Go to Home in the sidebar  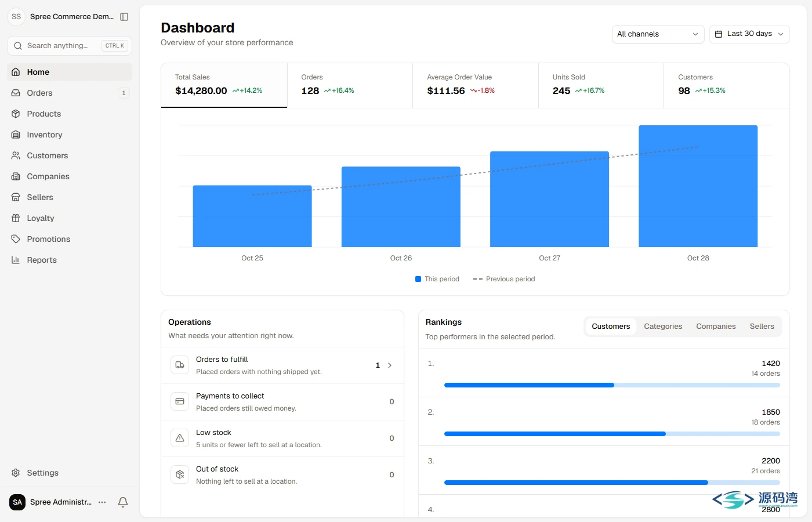(x=70, y=72)
